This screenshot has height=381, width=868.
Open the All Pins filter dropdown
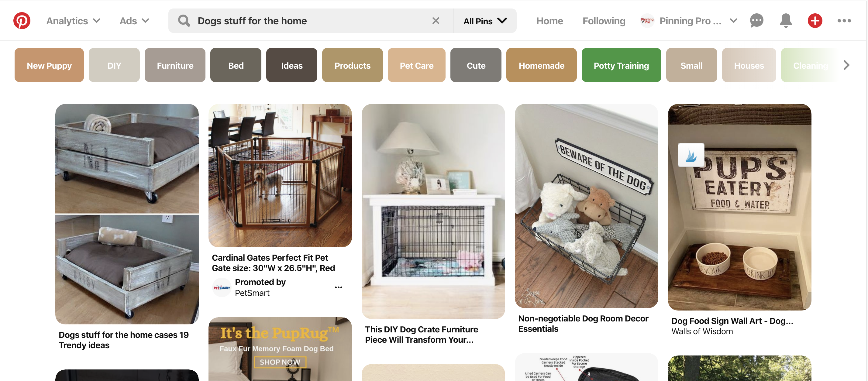[x=484, y=21]
